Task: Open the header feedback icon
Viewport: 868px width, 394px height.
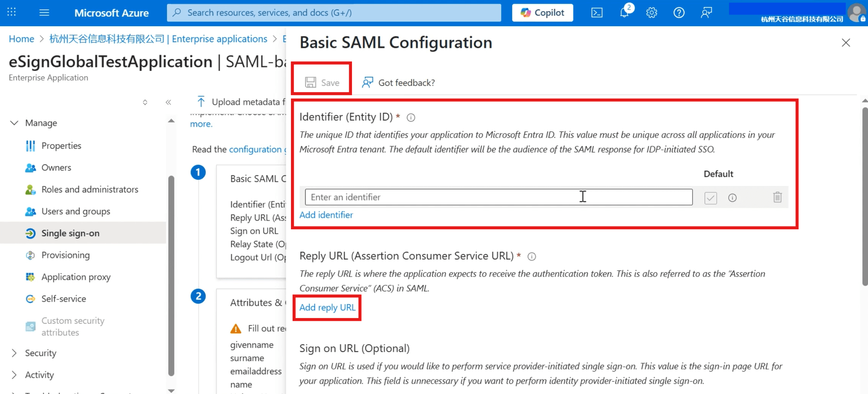Action: 706,13
